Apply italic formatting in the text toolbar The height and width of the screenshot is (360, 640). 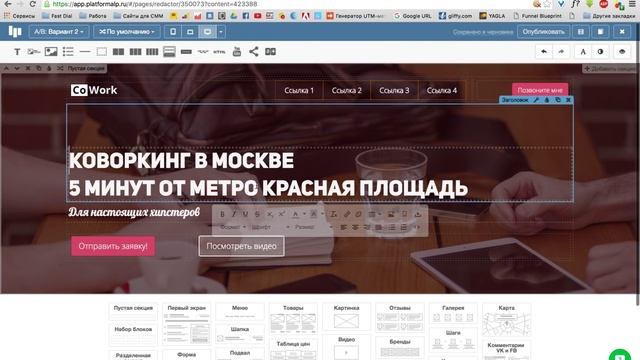(234, 214)
